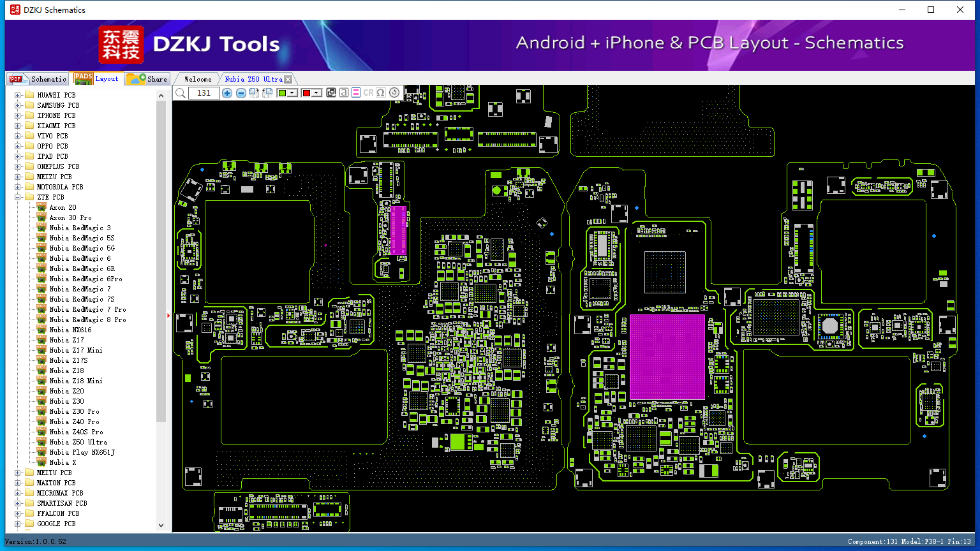Click the tree scrollbar up arrow
980x551 pixels.
[161, 96]
